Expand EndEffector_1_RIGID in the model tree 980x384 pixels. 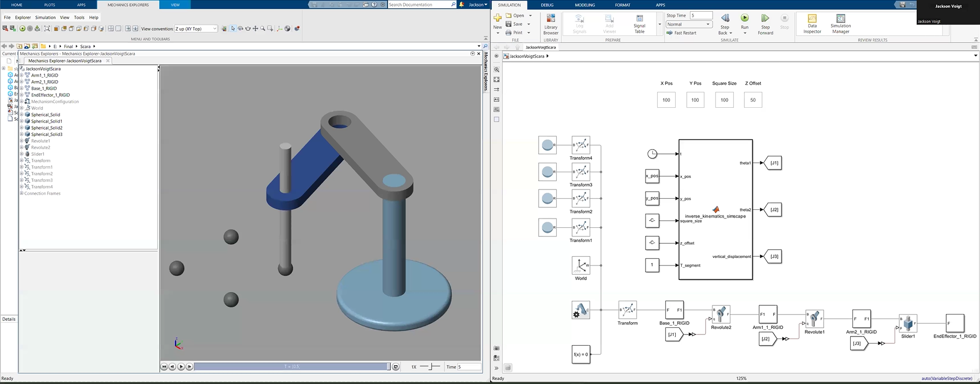click(x=21, y=95)
